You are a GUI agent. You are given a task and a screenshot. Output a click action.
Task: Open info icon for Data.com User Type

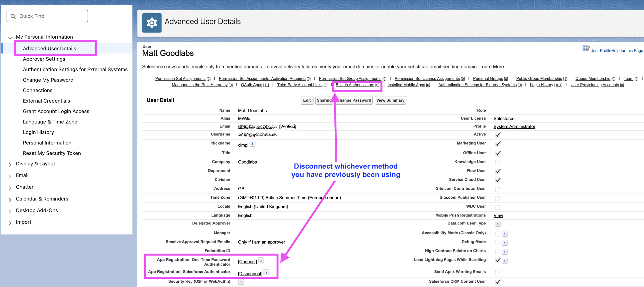point(498,224)
